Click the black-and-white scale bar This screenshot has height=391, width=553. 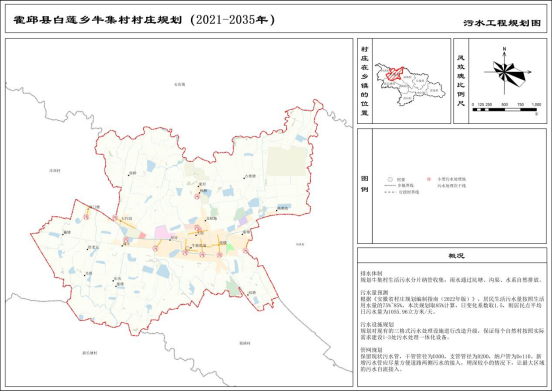(504, 110)
